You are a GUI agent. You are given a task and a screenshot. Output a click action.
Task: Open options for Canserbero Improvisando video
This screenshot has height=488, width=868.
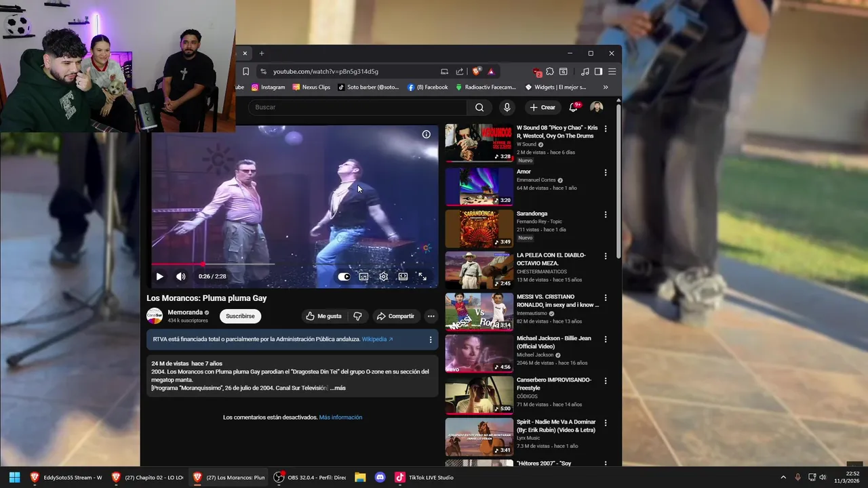tap(606, 381)
